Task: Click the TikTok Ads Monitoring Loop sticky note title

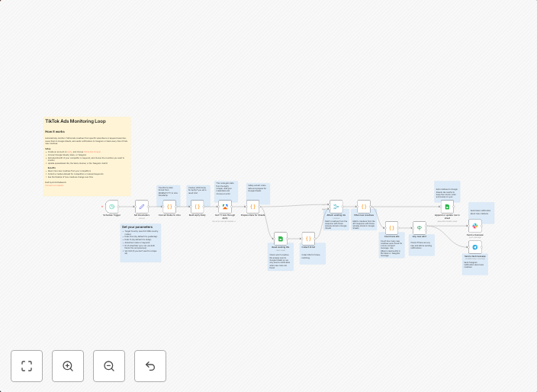Action: tap(76, 121)
